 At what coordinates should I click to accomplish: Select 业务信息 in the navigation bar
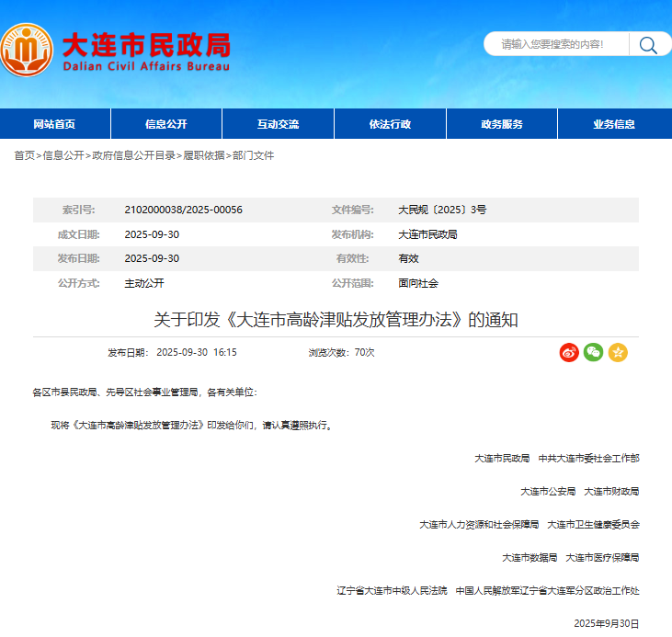613,124
